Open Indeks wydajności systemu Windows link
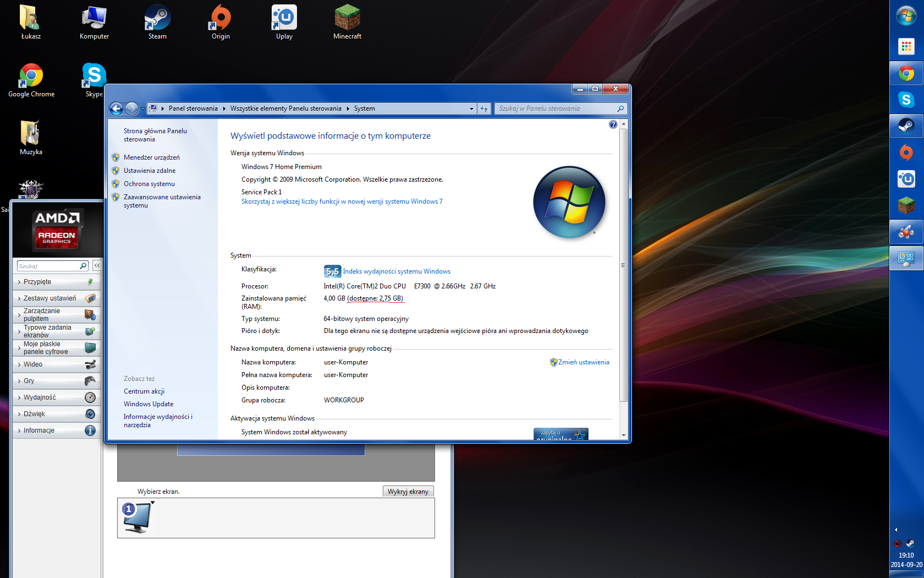The image size is (924, 578). 396,271
